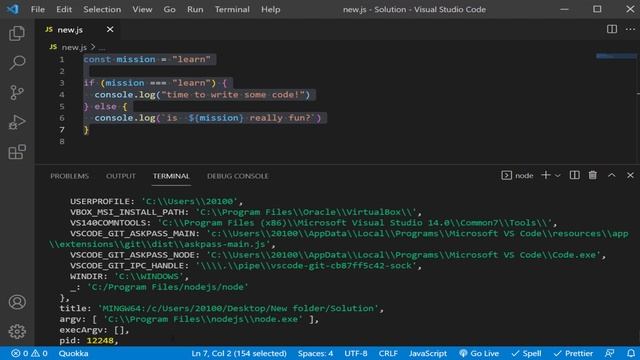Screen dimensions: 640x360
Task: Open the launch profile dropdown arrow
Action: click(558, 176)
